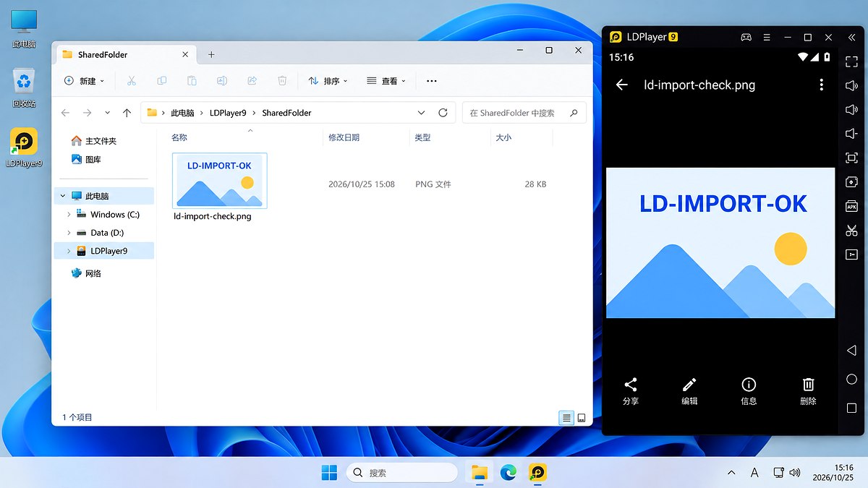The image size is (868, 488).
Task: Open three-dot overflow menu in image viewer
Action: point(821,85)
